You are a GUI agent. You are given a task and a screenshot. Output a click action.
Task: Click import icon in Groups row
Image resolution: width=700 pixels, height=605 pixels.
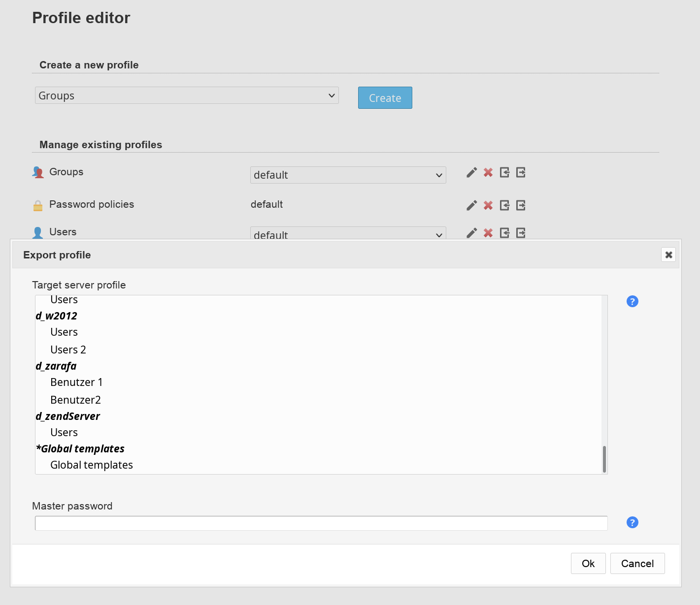point(504,172)
